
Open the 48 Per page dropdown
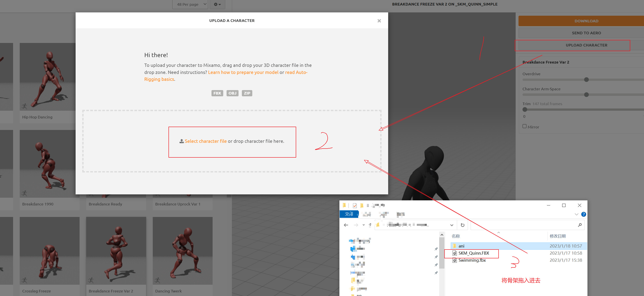coord(190,4)
